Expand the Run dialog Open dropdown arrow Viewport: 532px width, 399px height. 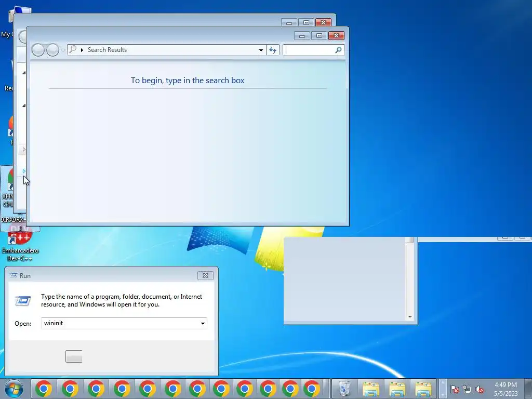pos(203,323)
